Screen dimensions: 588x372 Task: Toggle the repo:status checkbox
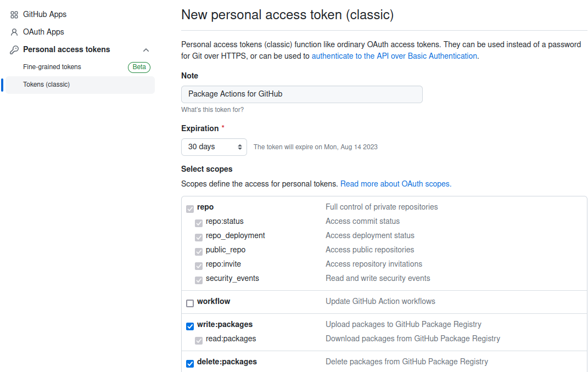tap(199, 223)
